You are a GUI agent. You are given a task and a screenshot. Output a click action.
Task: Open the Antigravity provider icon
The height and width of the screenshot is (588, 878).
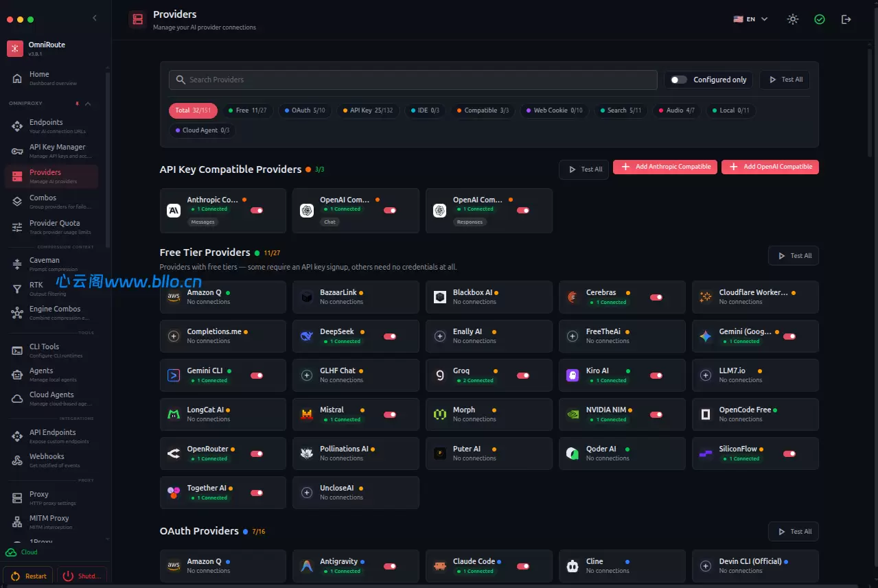[307, 566]
